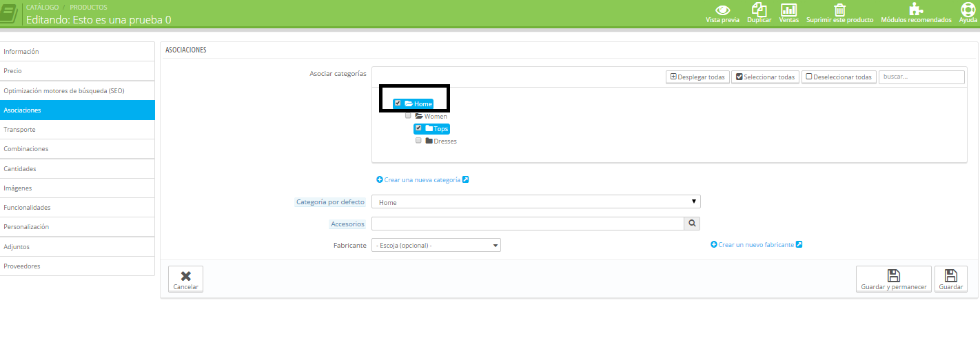The width and height of the screenshot is (980, 354).
Task: Click Crear un nuevo fabricante link
Action: (x=756, y=245)
